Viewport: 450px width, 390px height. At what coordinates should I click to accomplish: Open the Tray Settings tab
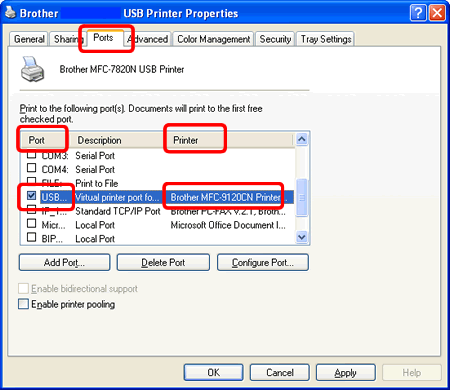click(x=326, y=39)
